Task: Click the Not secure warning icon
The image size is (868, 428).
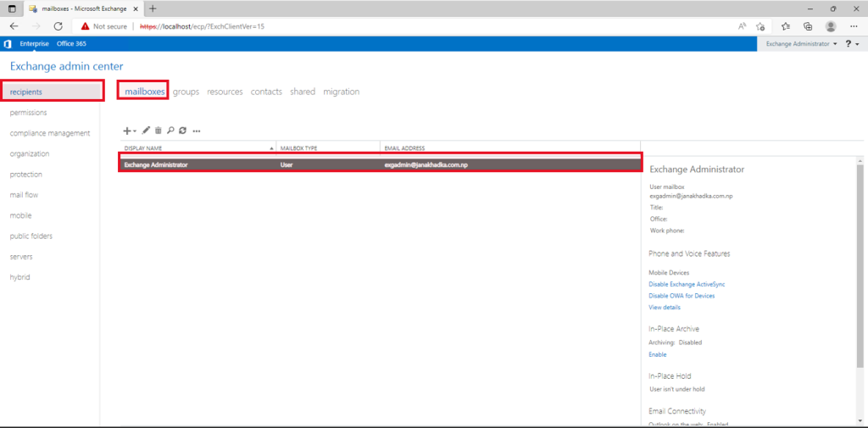Action: click(x=85, y=26)
